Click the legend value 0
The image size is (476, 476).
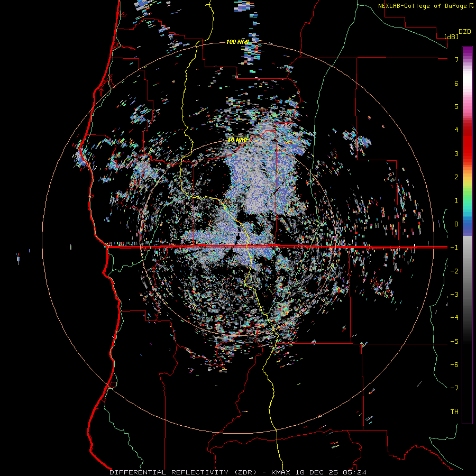(x=456, y=224)
